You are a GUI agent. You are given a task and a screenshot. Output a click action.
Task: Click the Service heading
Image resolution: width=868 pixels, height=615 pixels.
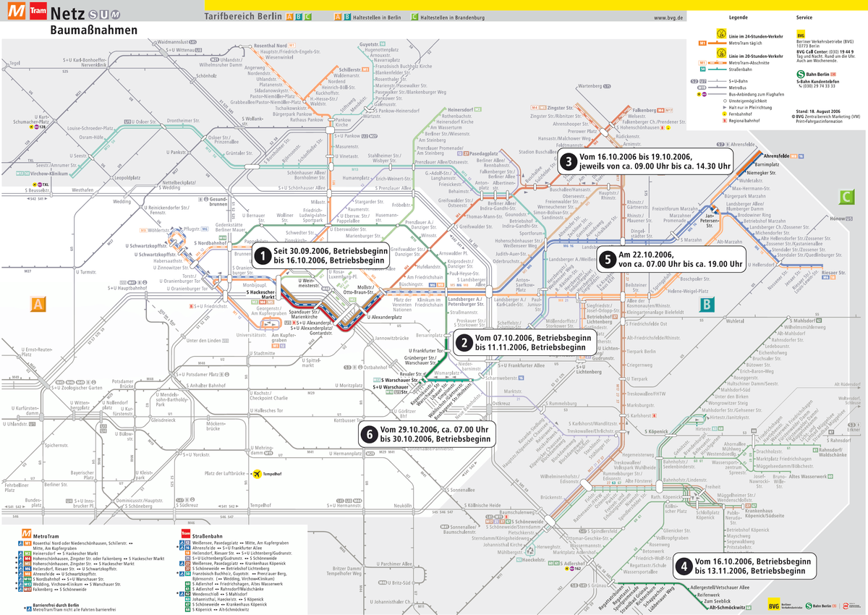tap(804, 16)
